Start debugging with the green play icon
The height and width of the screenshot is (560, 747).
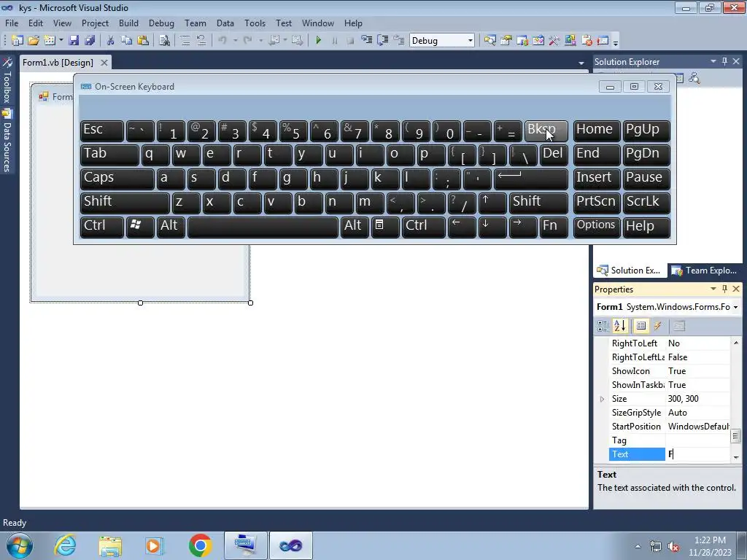[x=319, y=41]
